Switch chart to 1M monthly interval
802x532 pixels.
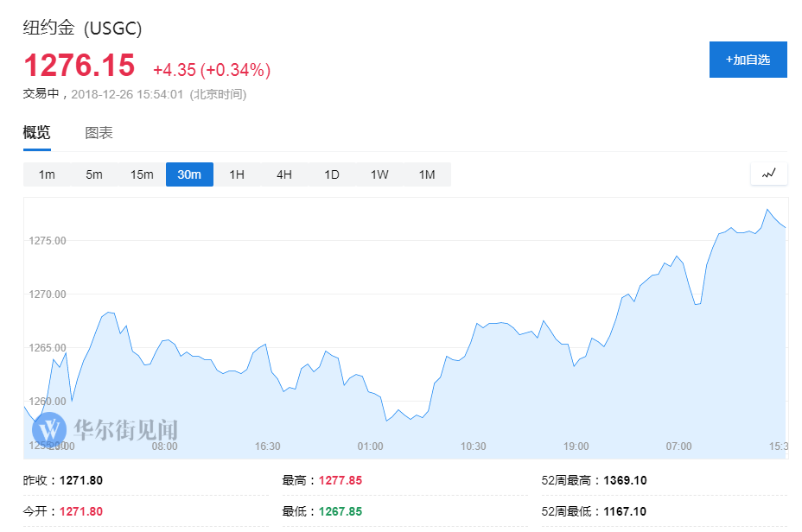click(x=427, y=174)
